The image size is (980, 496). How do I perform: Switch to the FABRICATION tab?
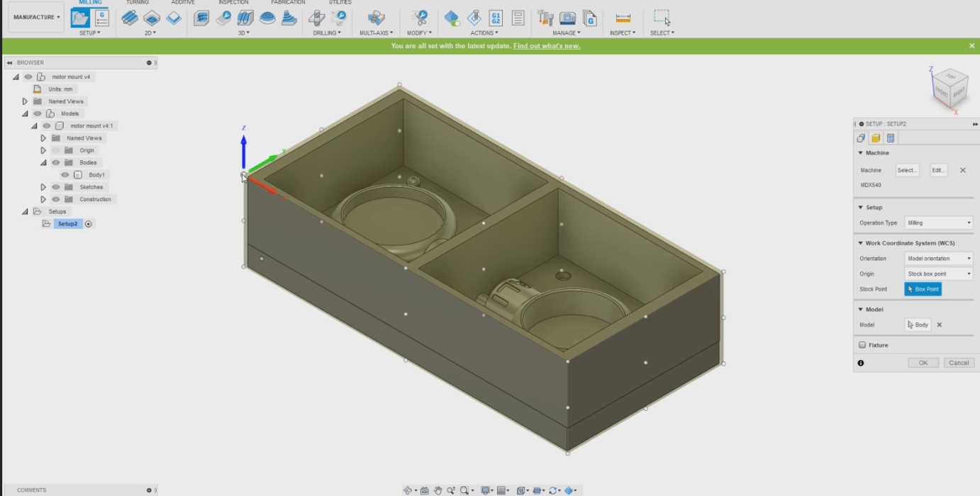288,3
